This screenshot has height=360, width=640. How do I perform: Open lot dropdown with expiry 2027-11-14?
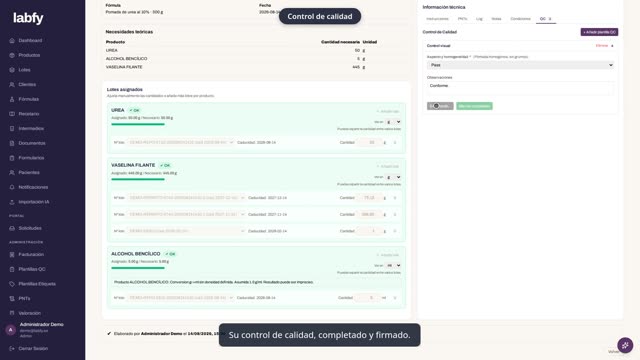186,214
